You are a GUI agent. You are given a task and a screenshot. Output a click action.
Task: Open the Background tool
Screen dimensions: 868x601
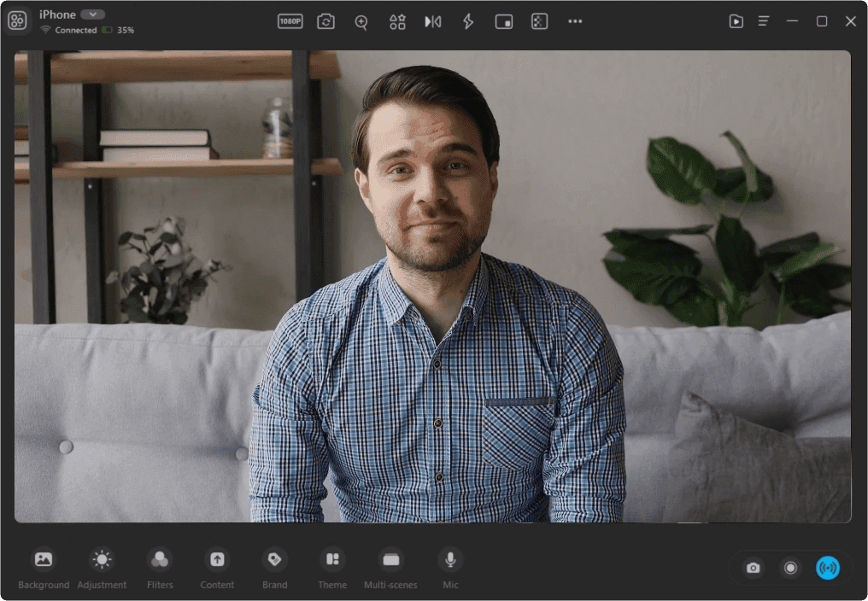point(44,568)
